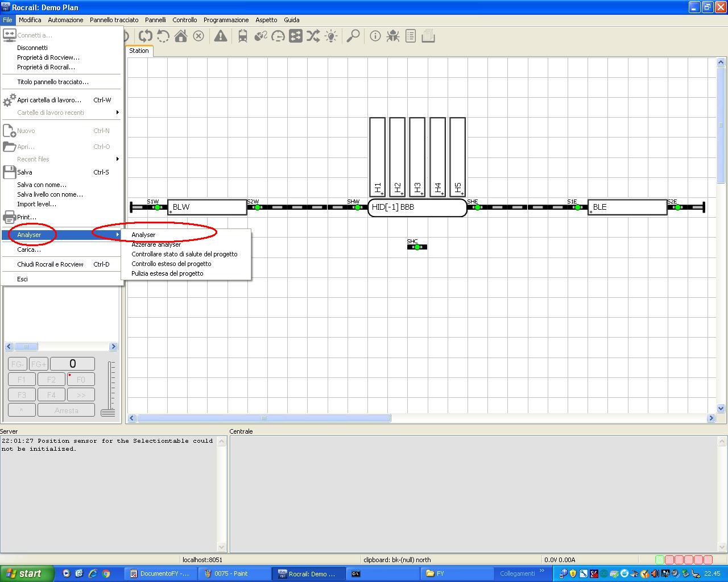Screen dimensions: 728x582
Task: Click sensor S1E green indicator
Action: (577, 207)
